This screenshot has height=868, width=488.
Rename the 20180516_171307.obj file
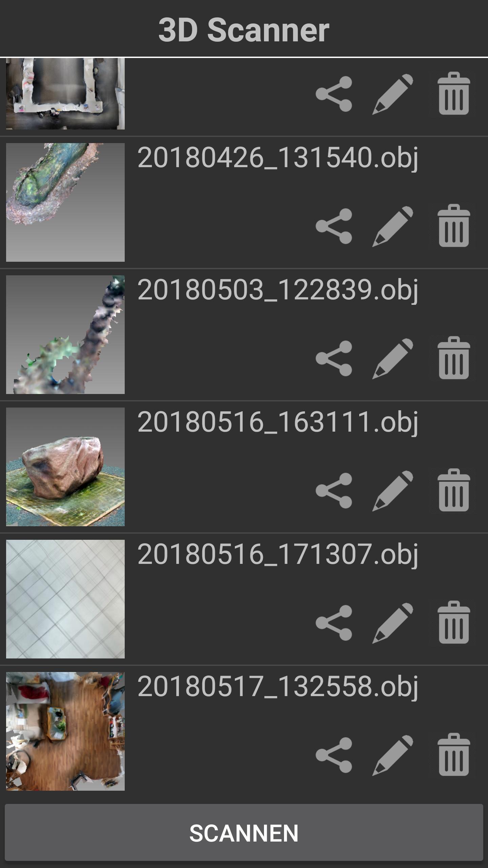pyautogui.click(x=393, y=623)
